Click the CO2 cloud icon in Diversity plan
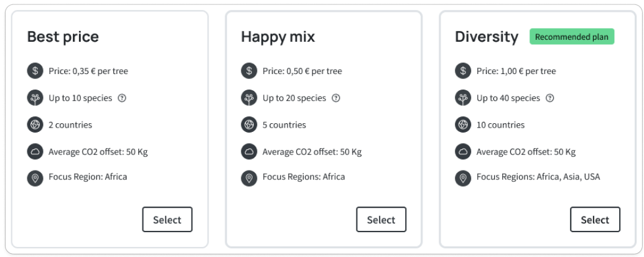644x257 pixels. (x=463, y=151)
